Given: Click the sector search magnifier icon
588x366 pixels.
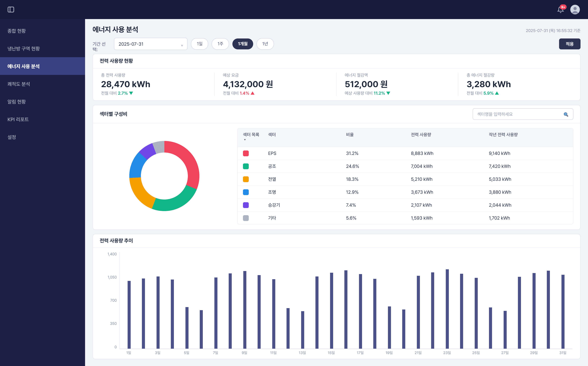Looking at the screenshot, I should coord(566,114).
